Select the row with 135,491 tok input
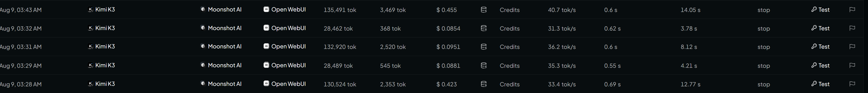The width and height of the screenshot is (868, 93). click(x=434, y=10)
